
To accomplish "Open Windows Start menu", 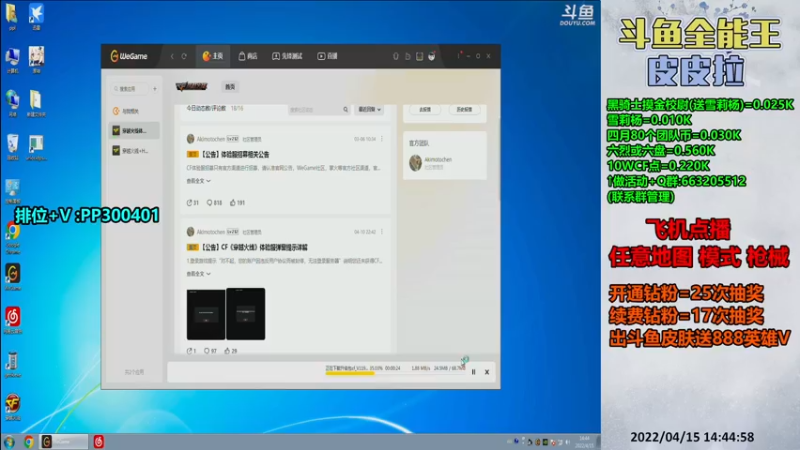I will click(9, 441).
